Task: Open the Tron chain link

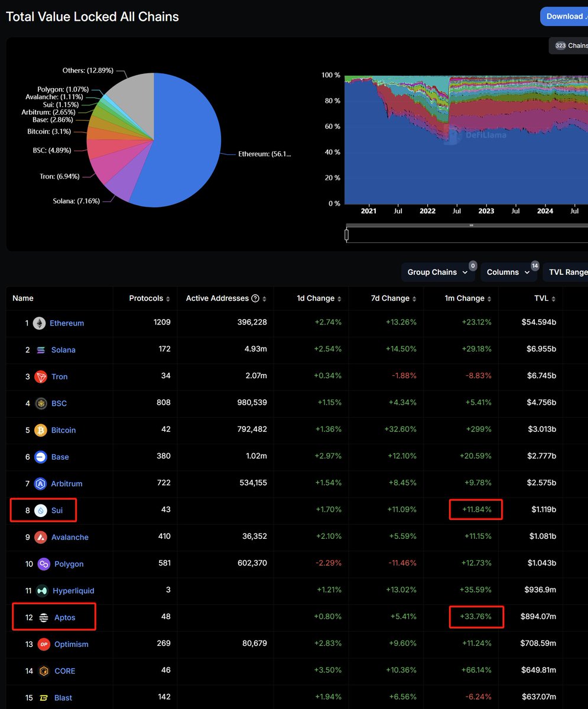Action: point(60,377)
